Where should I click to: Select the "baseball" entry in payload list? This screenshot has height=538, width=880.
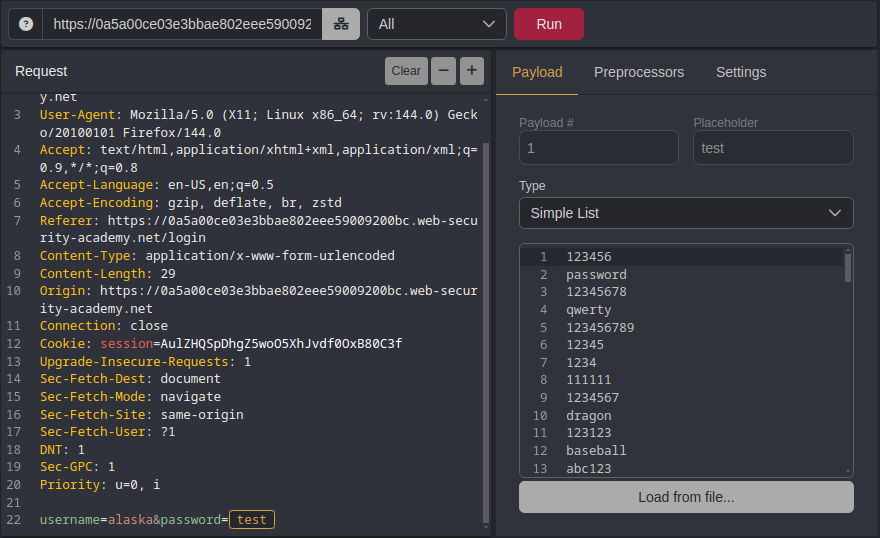tap(596, 451)
